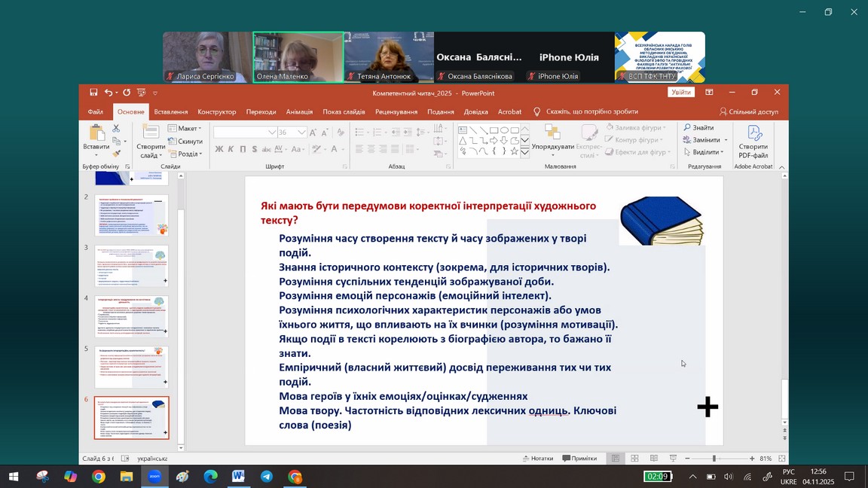Click the fit slide to window icon
The height and width of the screenshot is (488, 868).
point(784,459)
